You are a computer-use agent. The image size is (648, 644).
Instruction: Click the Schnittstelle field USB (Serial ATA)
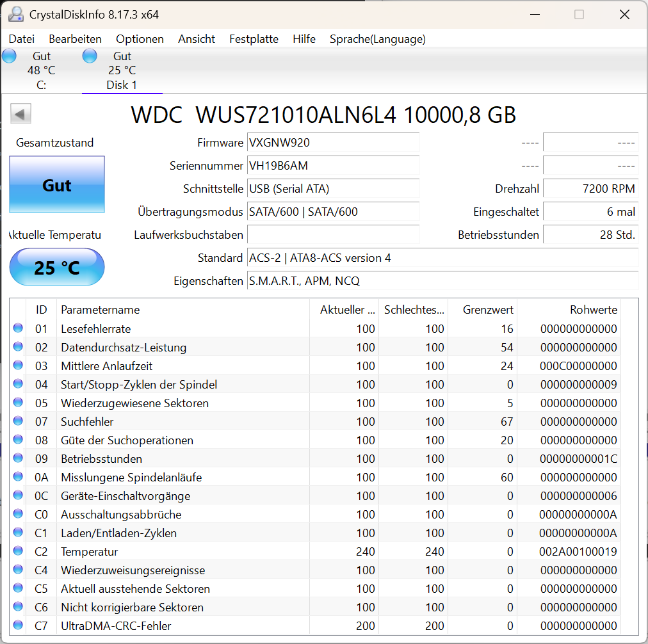[333, 189]
